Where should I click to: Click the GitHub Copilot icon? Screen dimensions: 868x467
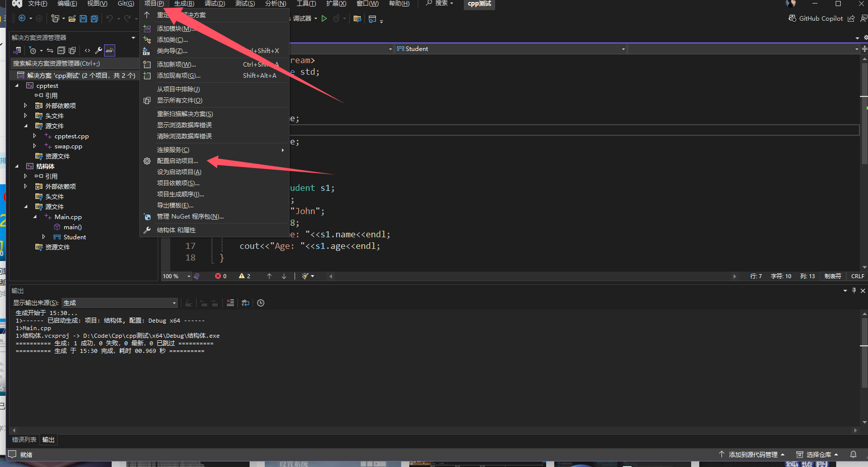(792, 18)
